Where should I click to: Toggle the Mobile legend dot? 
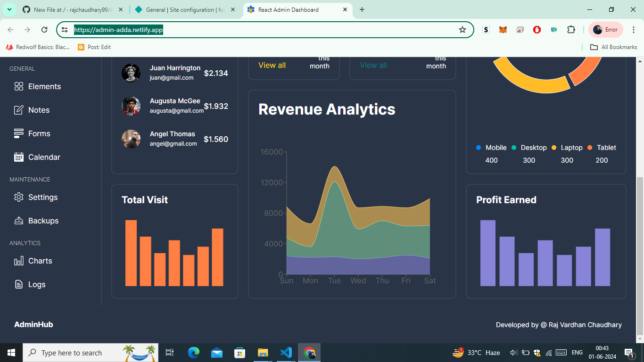tap(479, 148)
